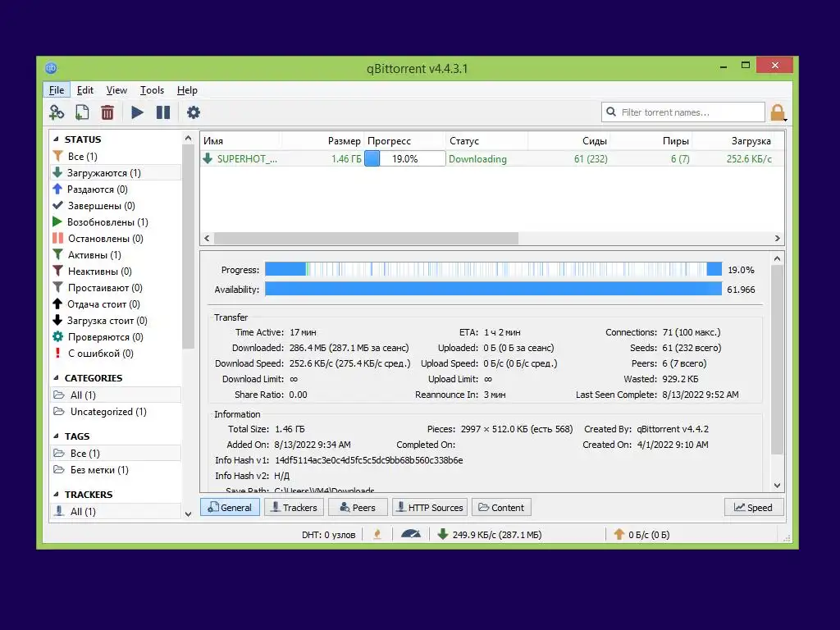
Task: Switch to the Trackers tab
Action: pos(294,507)
